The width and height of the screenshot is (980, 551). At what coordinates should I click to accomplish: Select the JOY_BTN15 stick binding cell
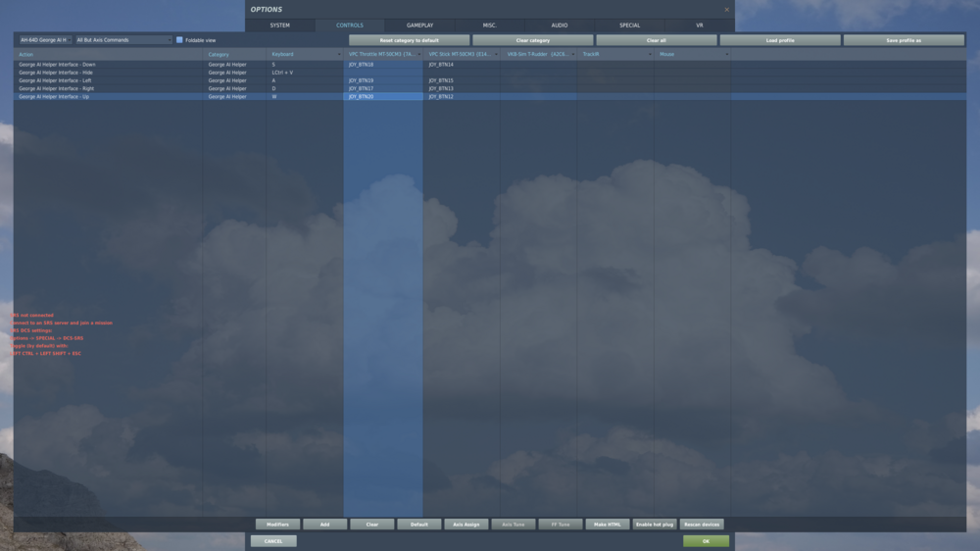pyautogui.click(x=462, y=80)
